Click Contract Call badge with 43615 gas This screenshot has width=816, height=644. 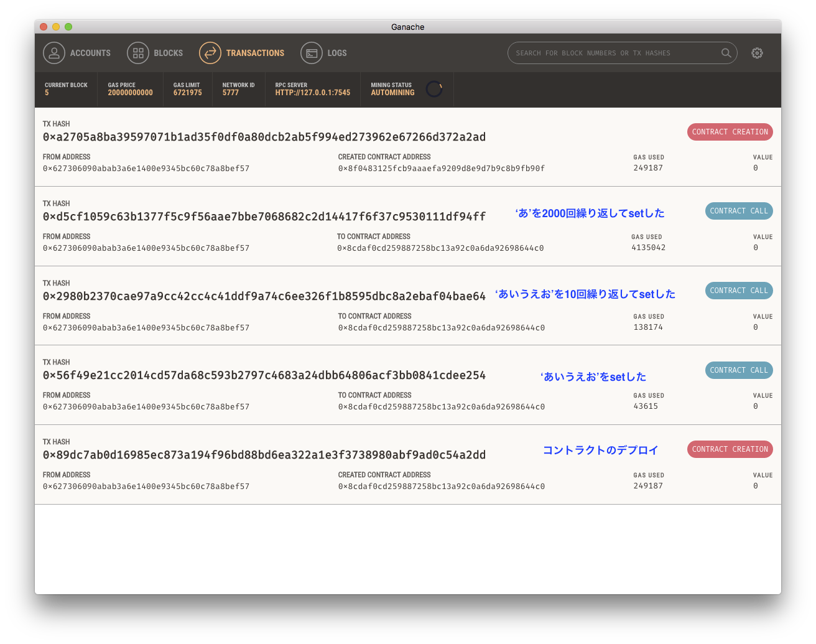pos(739,370)
